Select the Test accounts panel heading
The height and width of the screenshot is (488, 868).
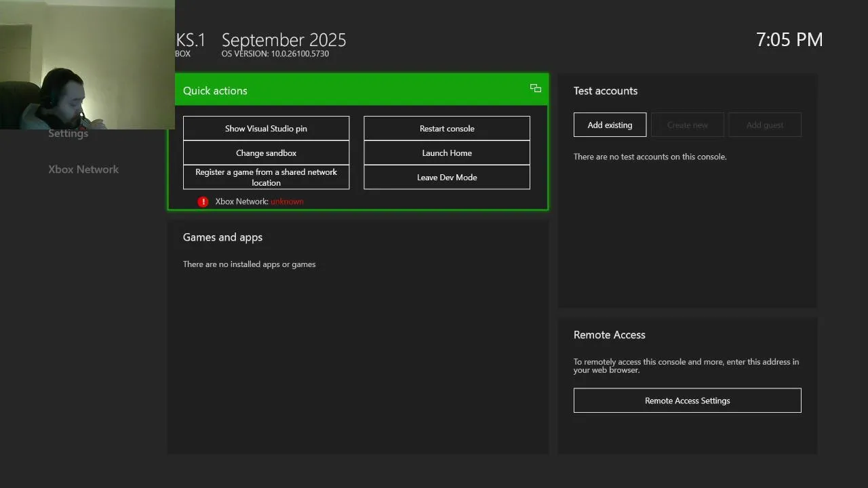(606, 91)
